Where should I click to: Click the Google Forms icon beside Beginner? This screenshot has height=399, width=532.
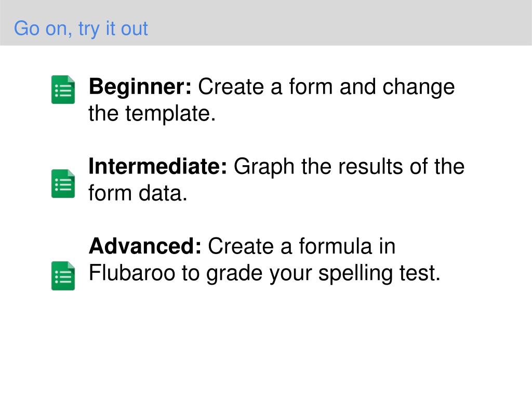(x=63, y=89)
